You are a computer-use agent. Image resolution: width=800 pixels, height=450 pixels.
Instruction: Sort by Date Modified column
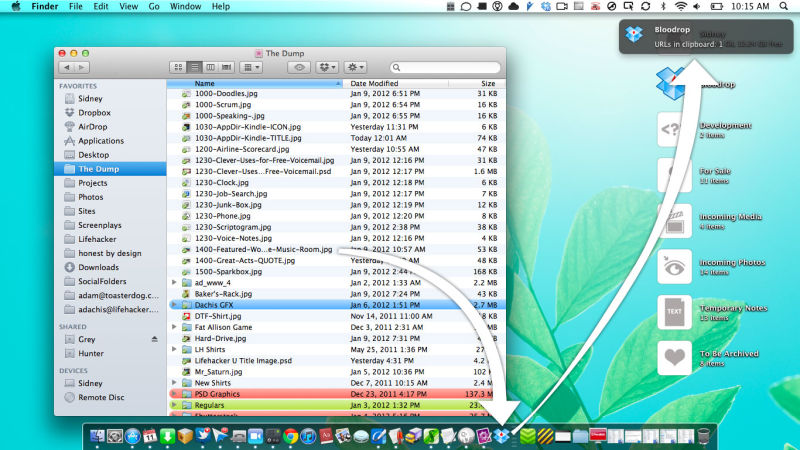point(375,84)
